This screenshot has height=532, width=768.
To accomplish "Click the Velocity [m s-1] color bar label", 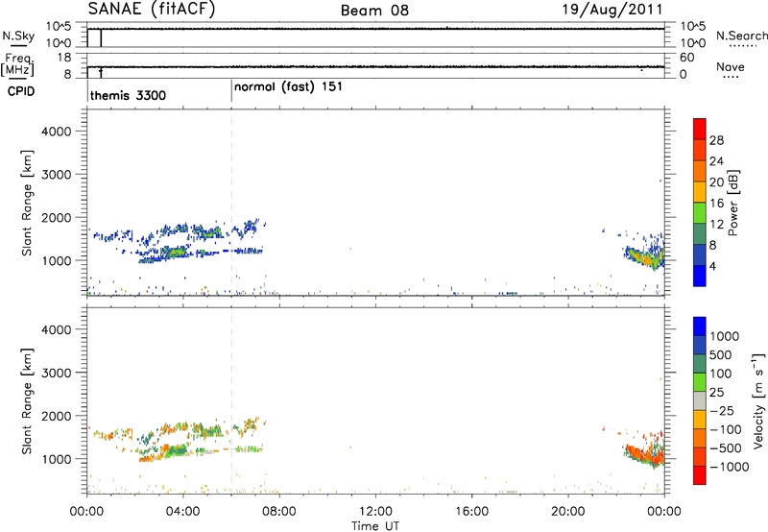I will click(758, 400).
